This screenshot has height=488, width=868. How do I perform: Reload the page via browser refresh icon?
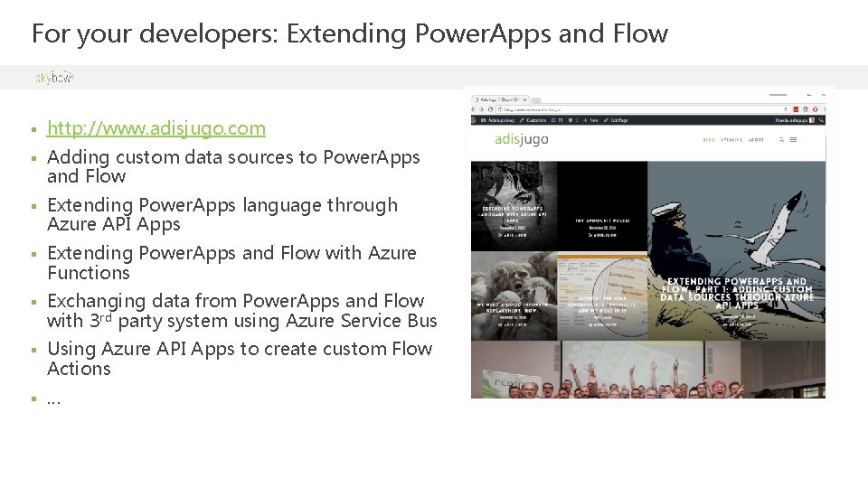tap(490, 109)
